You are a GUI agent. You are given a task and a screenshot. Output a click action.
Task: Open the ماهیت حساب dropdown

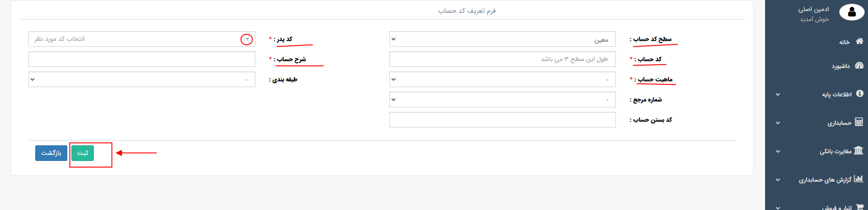[502, 79]
